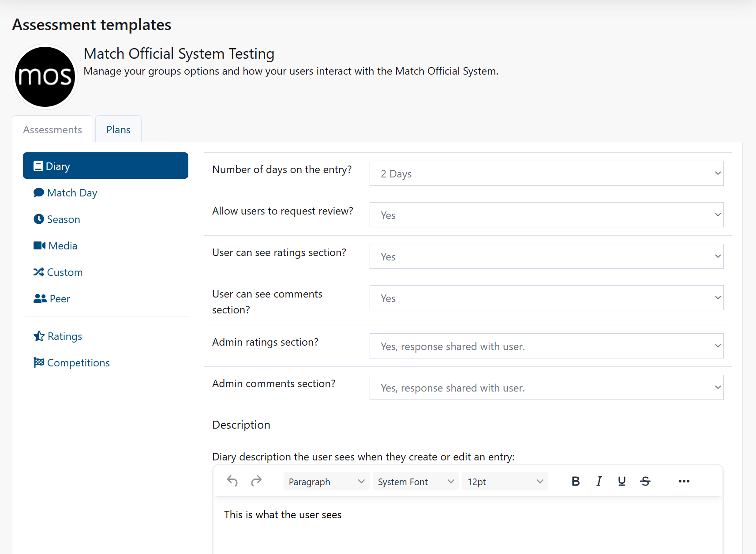Image resolution: width=756 pixels, height=554 pixels.
Task: Apply strikethrough formatting
Action: [645, 481]
